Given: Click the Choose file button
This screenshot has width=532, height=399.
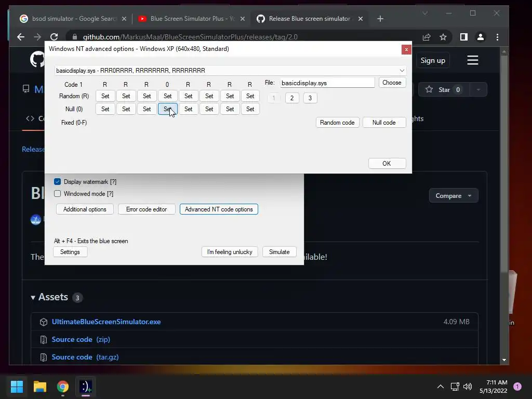Looking at the screenshot, I should pyautogui.click(x=392, y=83).
